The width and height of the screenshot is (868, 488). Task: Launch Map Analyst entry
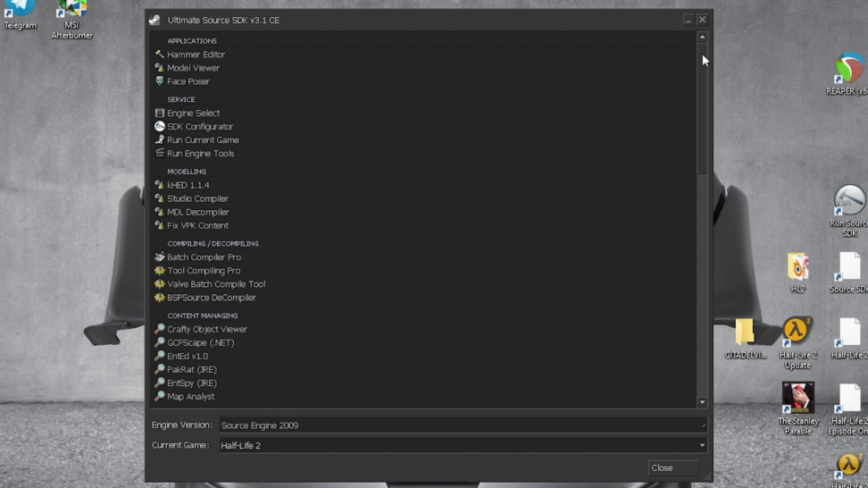[x=191, y=396]
